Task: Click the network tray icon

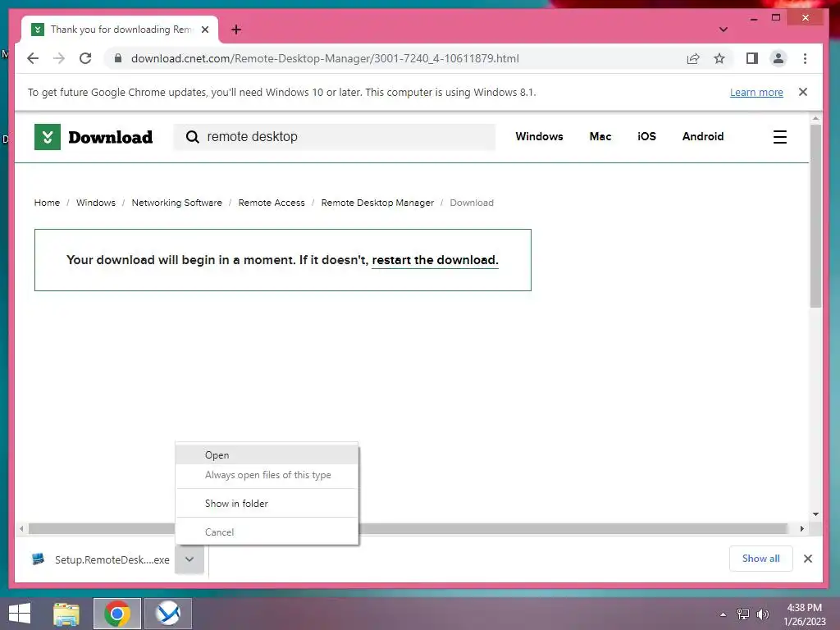Action: pyautogui.click(x=743, y=614)
